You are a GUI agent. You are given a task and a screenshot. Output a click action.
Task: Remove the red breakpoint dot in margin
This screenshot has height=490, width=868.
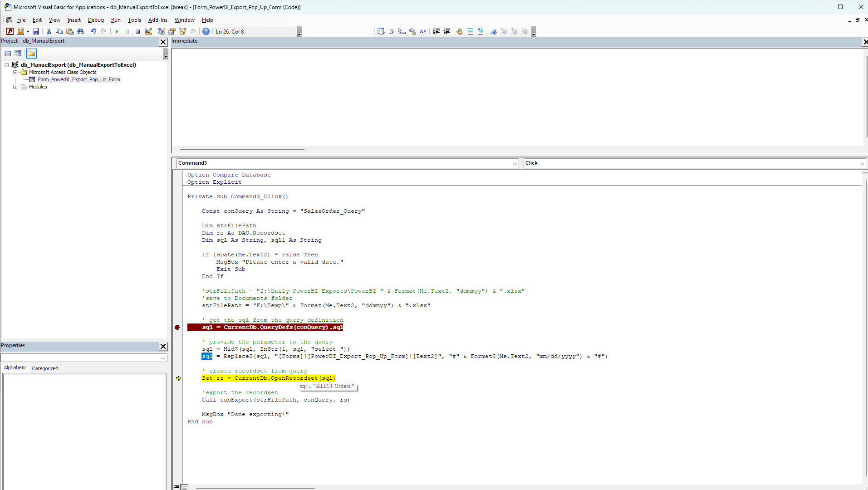coord(177,327)
